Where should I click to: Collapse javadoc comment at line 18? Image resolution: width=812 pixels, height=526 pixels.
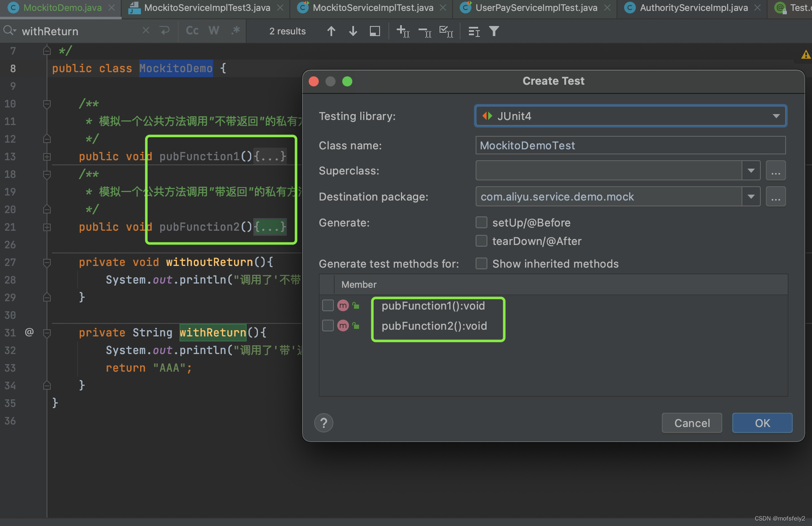click(x=47, y=174)
